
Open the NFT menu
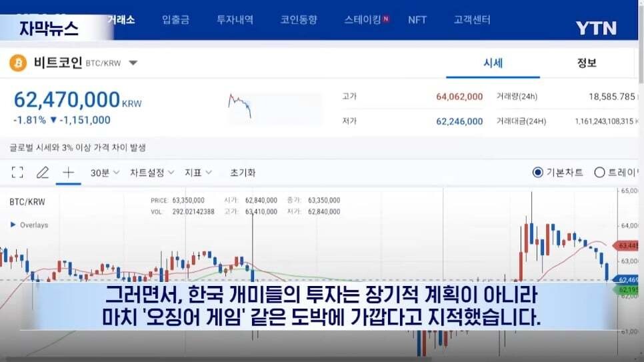(417, 20)
